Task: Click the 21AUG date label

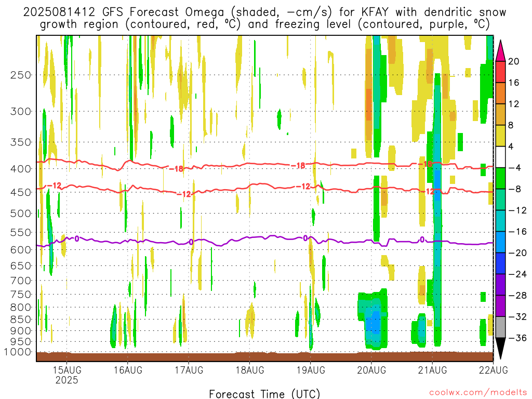Action: tap(432, 370)
